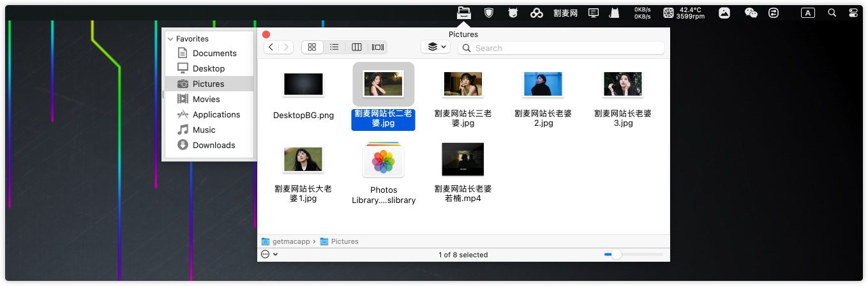Open Downloads in Favorites sidebar

(x=209, y=145)
